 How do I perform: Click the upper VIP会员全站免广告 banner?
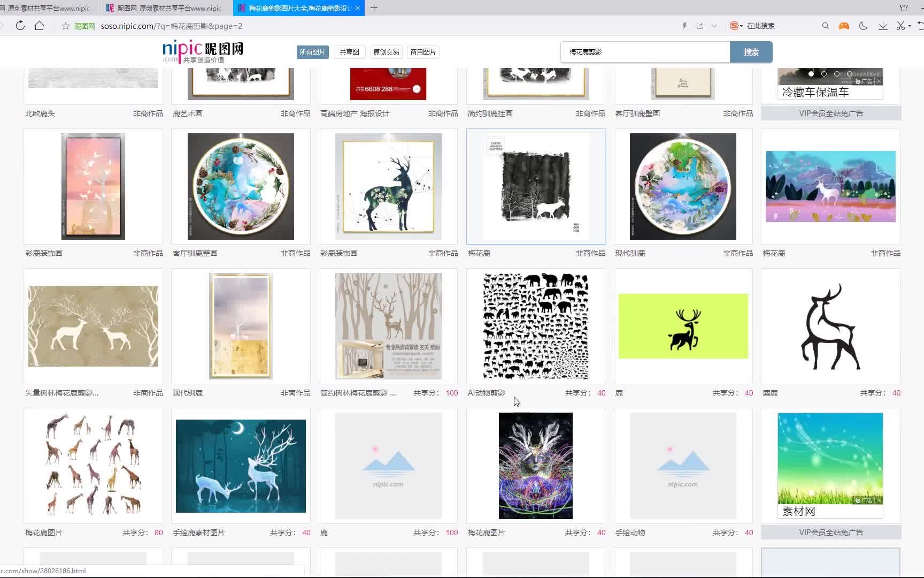pyautogui.click(x=831, y=113)
